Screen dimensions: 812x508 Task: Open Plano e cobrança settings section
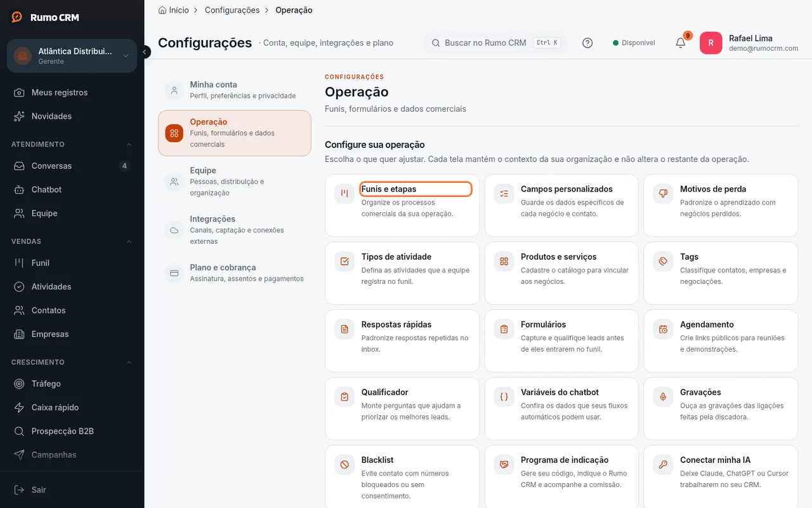coord(235,273)
